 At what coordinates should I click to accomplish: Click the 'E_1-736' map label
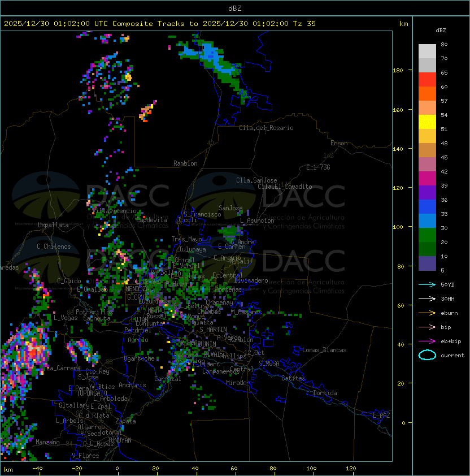tap(318, 167)
